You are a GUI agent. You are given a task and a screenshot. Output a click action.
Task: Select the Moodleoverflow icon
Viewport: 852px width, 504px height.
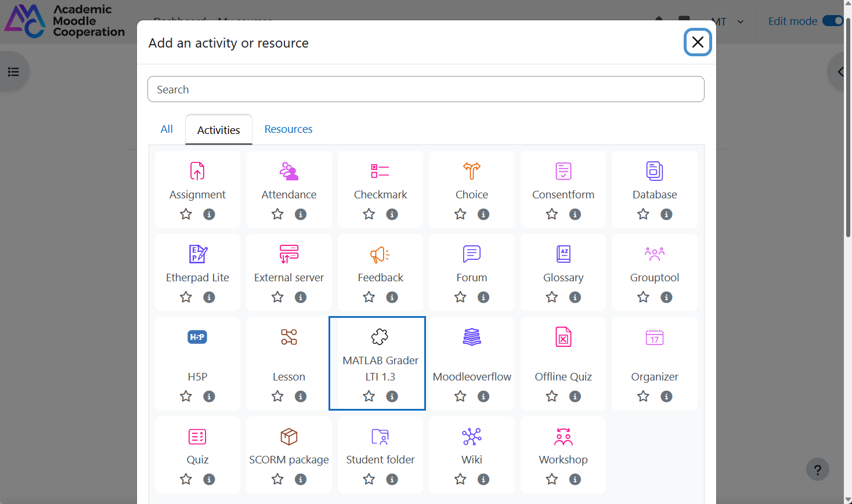point(472,337)
